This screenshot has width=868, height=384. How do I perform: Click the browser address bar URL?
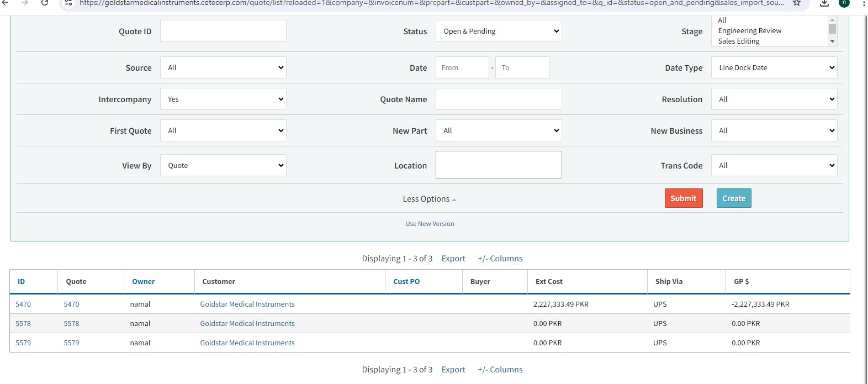click(x=431, y=3)
